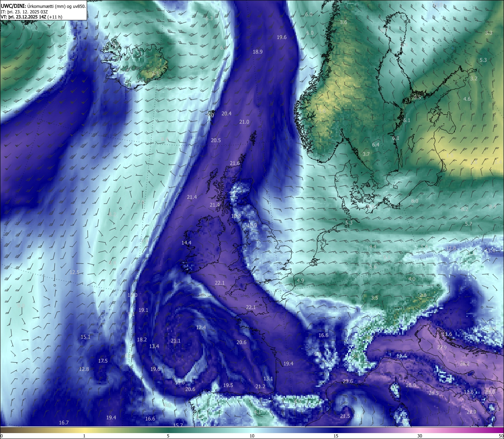Viewport: 504px width, 439px height.
Task: Click the map value '3.6' over Norway
Action: (343, 22)
